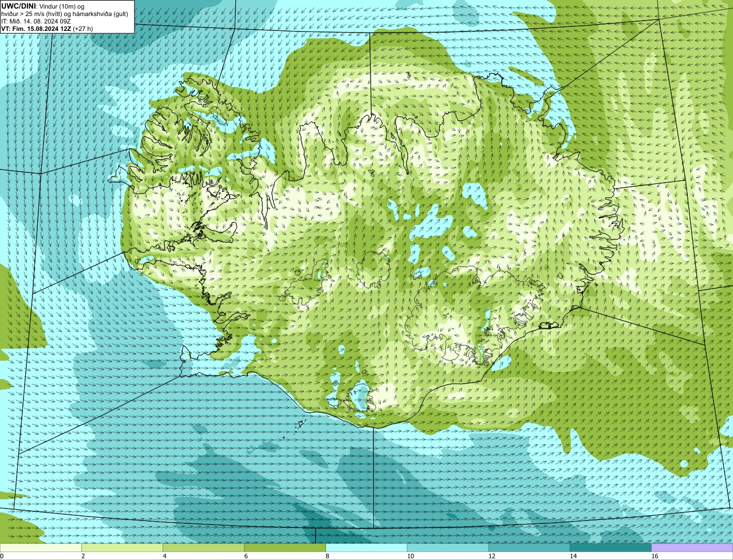Select the light cyan 8–10 legend swatch
Image resolution: width=733 pixels, height=560 pixels.
tap(366, 548)
